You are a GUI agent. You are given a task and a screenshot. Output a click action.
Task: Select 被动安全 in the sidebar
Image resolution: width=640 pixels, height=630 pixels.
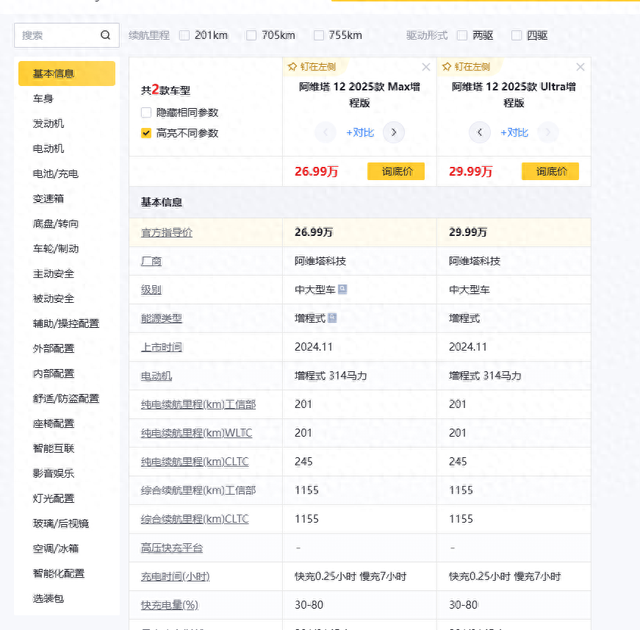[x=53, y=298]
